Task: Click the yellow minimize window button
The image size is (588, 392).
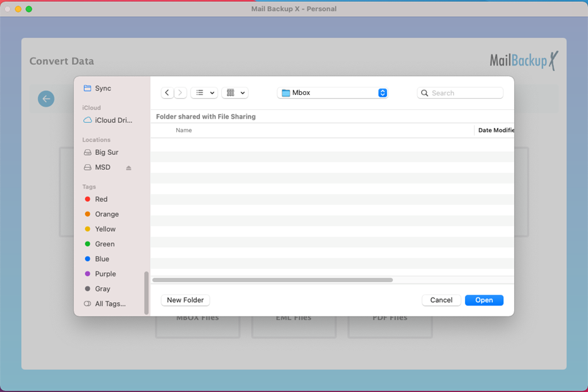Action: coord(18,9)
